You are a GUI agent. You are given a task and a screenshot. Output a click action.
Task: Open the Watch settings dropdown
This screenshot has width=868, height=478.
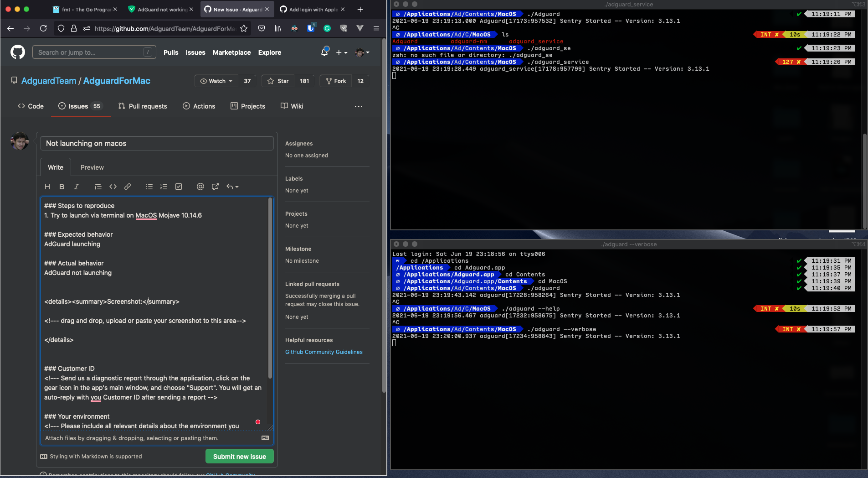(x=216, y=81)
